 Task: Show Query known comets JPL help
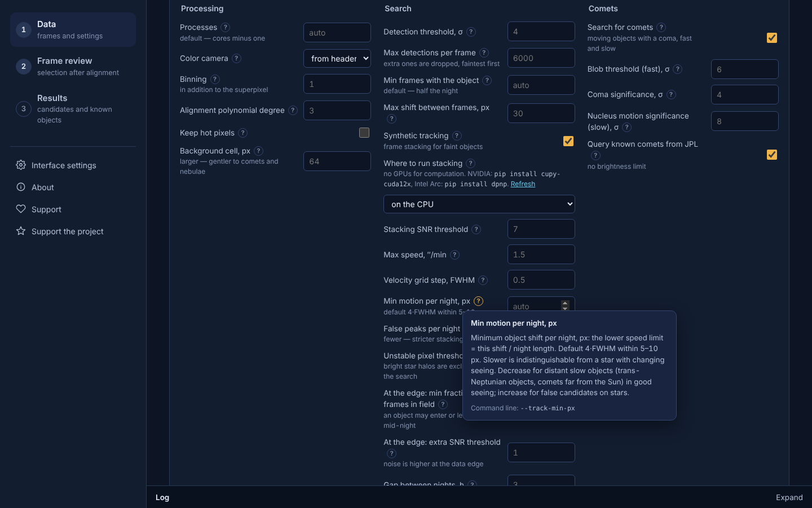pos(595,155)
